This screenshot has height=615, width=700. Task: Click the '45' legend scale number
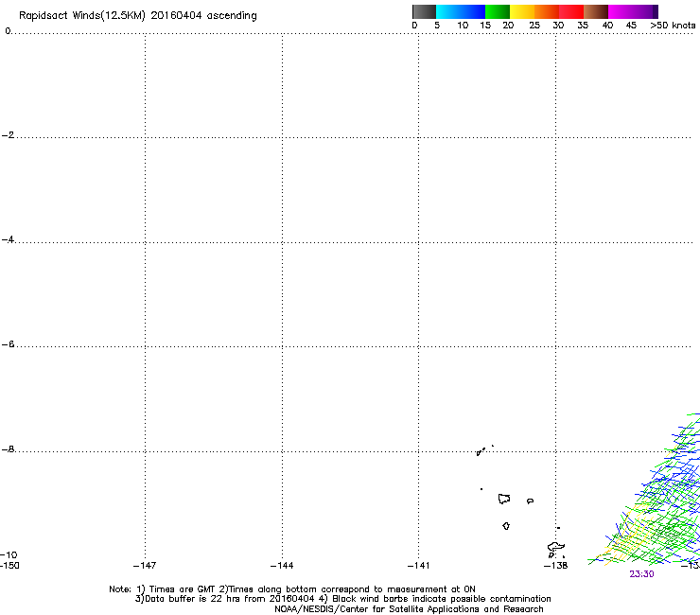coord(631,26)
